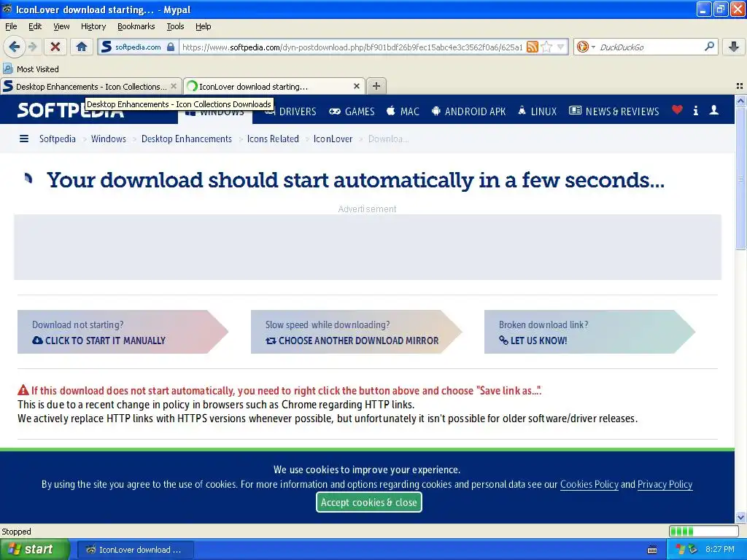This screenshot has height=560, width=747.
Task: Click the red heart icon in Softpedia header
Action: [677, 110]
